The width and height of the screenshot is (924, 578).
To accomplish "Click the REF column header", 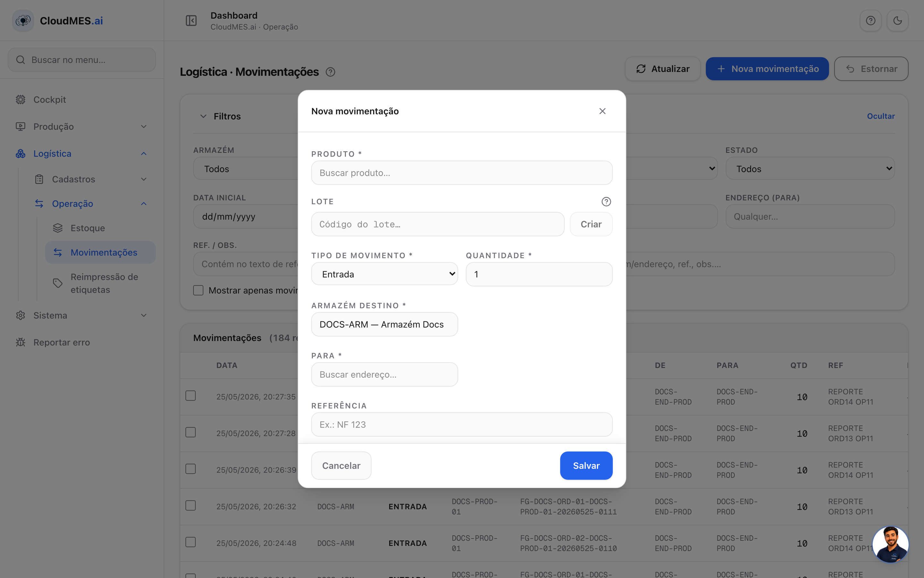I will coord(835,365).
